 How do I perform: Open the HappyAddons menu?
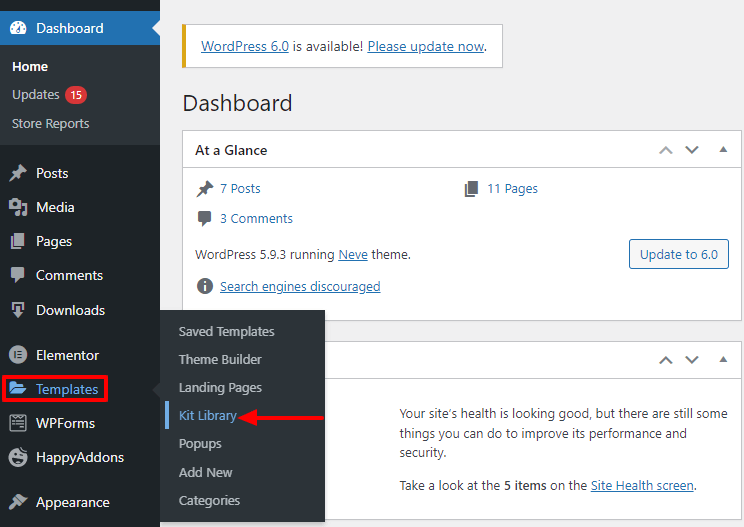click(80, 457)
